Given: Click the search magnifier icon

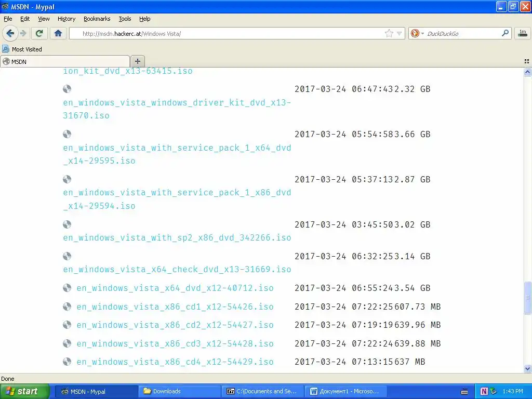Looking at the screenshot, I should pyautogui.click(x=505, y=33).
